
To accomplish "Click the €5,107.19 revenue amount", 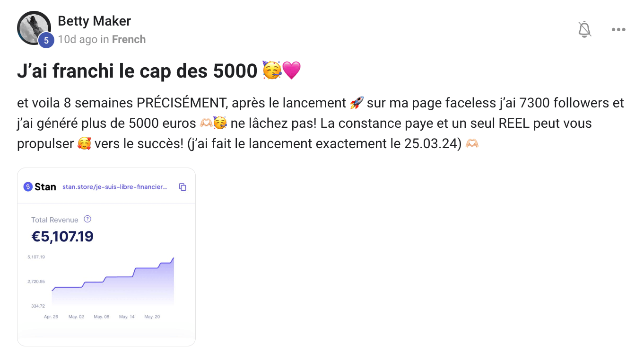I will 62,236.
